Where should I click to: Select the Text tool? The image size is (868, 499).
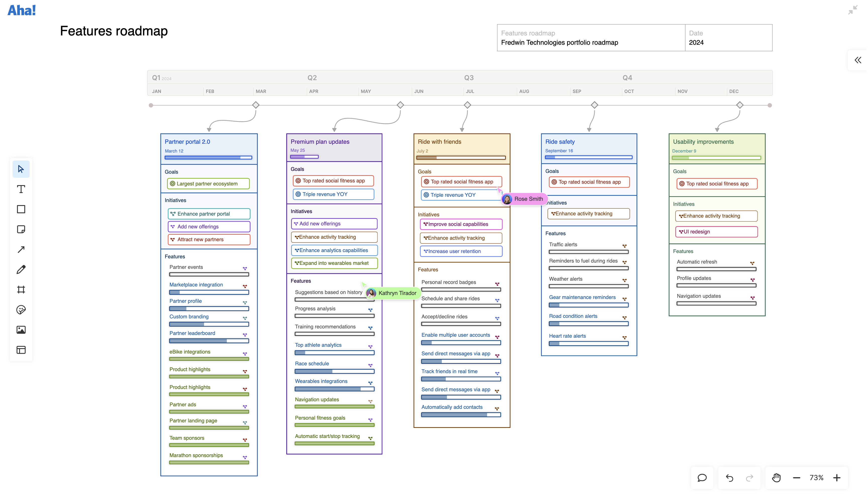click(21, 189)
